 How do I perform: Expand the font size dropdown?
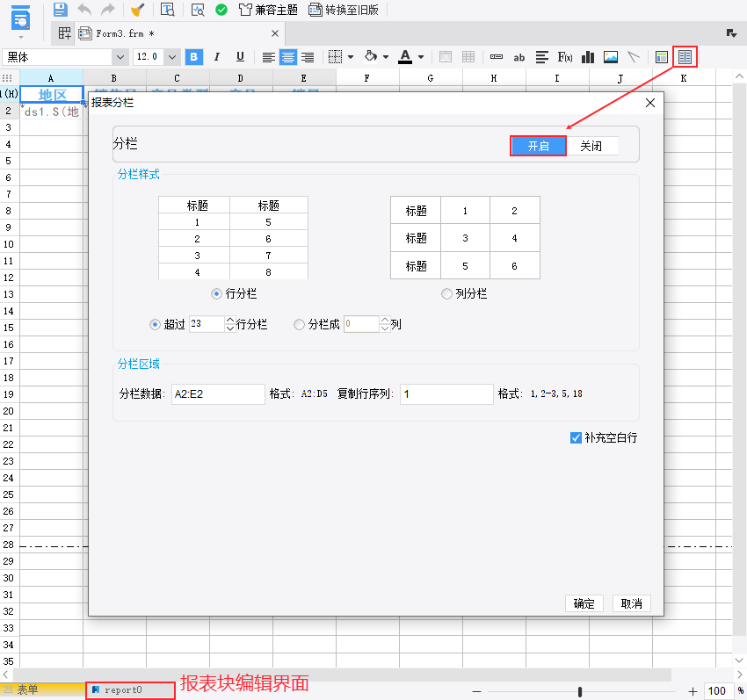click(171, 57)
